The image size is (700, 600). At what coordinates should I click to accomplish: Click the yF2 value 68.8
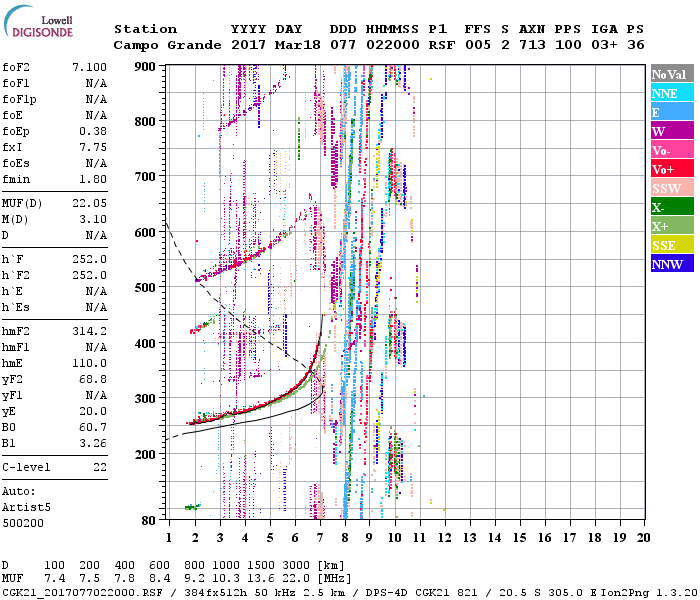click(x=93, y=379)
